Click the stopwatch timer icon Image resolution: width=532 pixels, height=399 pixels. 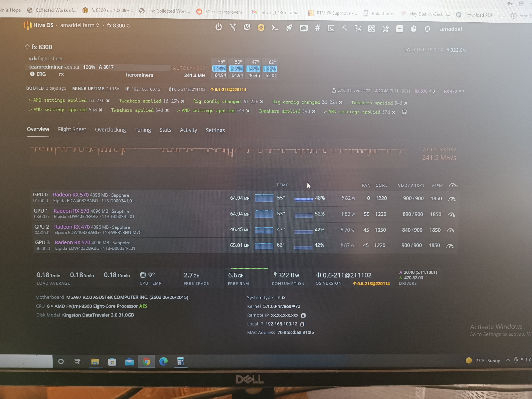click(x=413, y=29)
